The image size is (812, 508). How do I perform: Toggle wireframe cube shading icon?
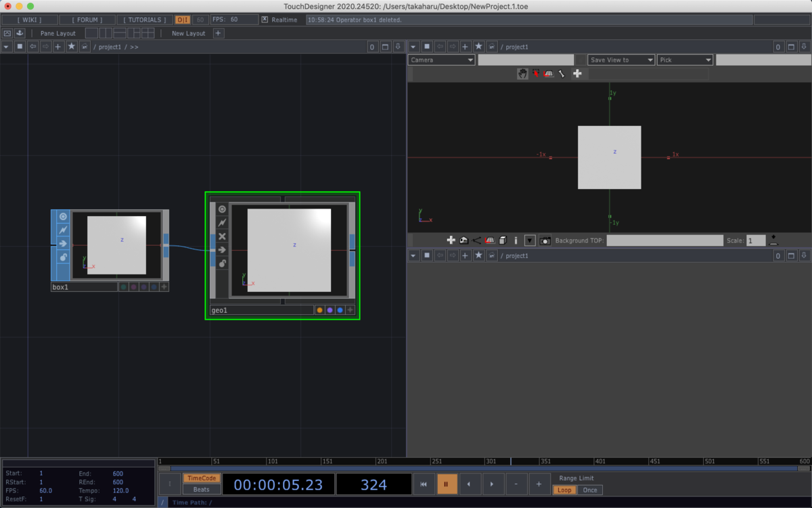503,240
